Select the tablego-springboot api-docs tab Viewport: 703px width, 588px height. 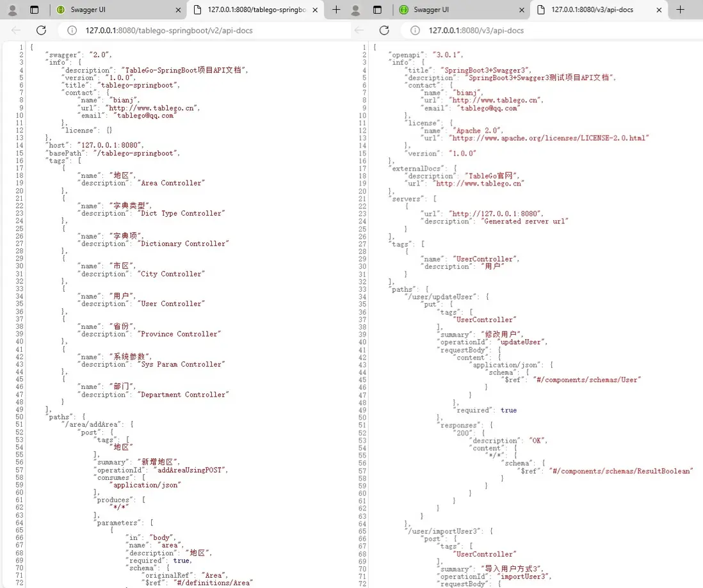tap(255, 10)
